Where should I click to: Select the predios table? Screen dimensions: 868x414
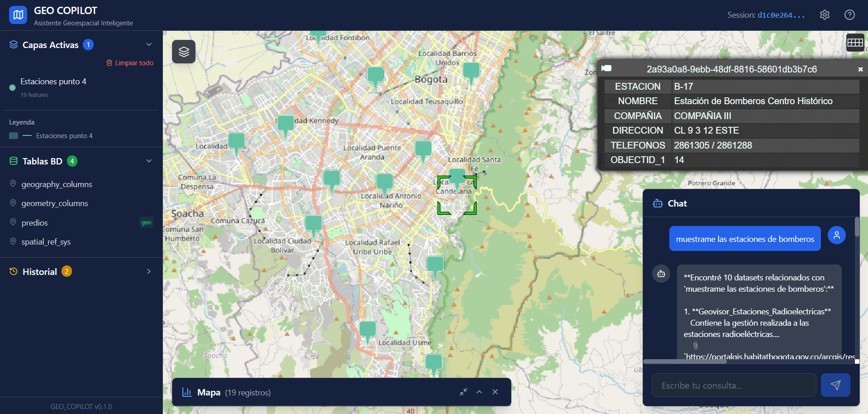coord(34,223)
